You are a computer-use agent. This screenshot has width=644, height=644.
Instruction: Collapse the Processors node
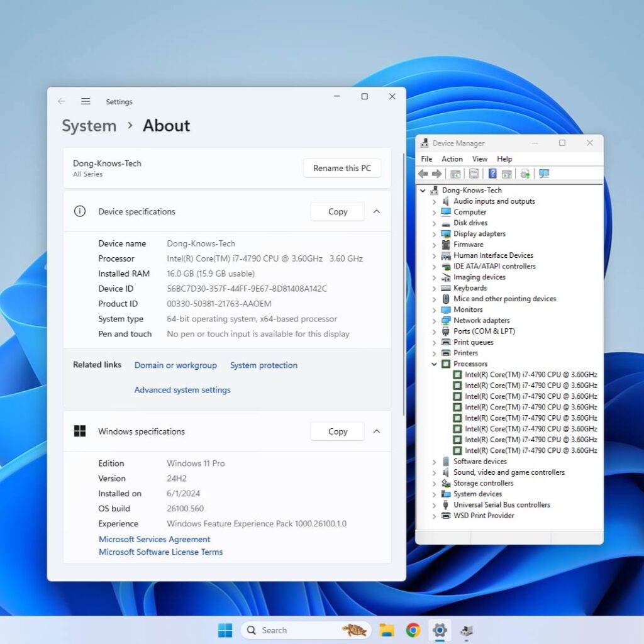point(434,364)
